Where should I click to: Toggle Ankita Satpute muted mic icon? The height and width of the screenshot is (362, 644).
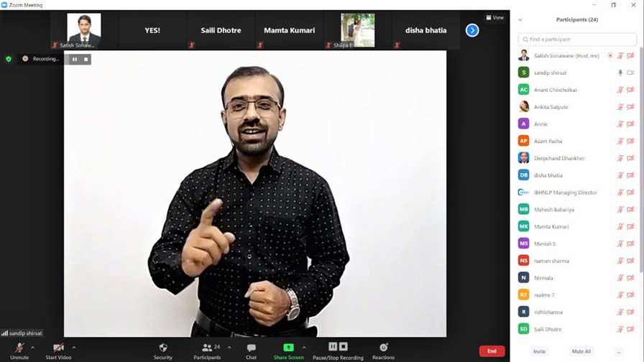point(620,107)
